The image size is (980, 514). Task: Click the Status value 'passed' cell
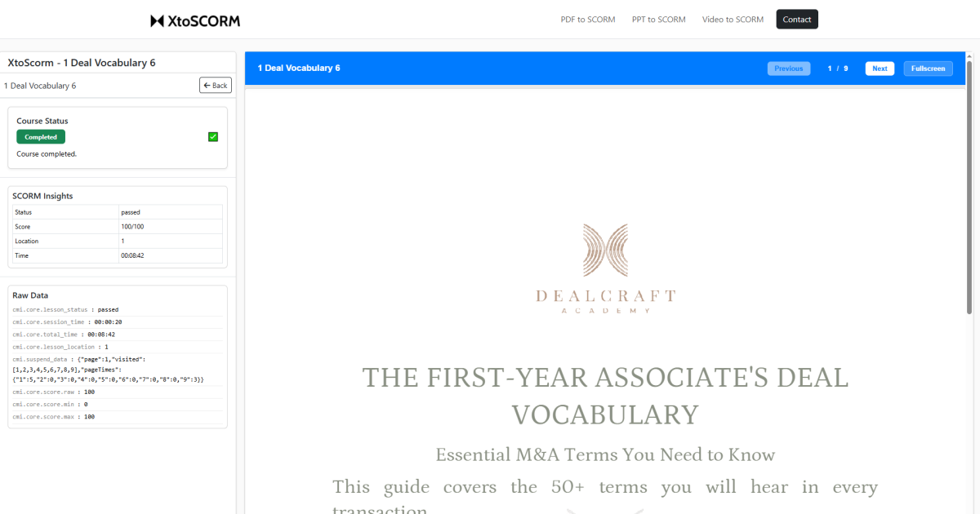(x=170, y=212)
